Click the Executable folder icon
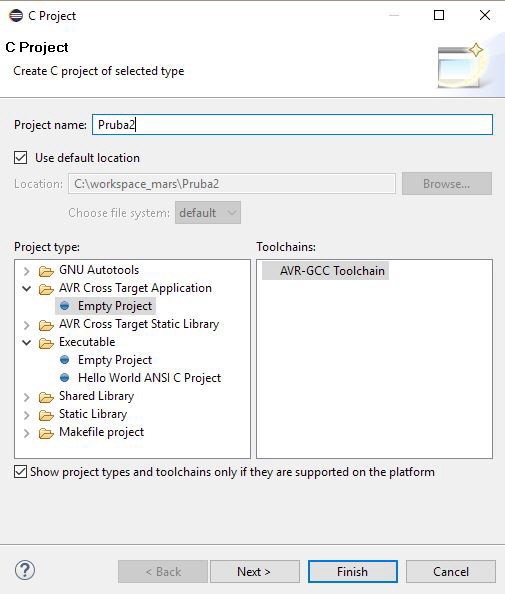 46,343
